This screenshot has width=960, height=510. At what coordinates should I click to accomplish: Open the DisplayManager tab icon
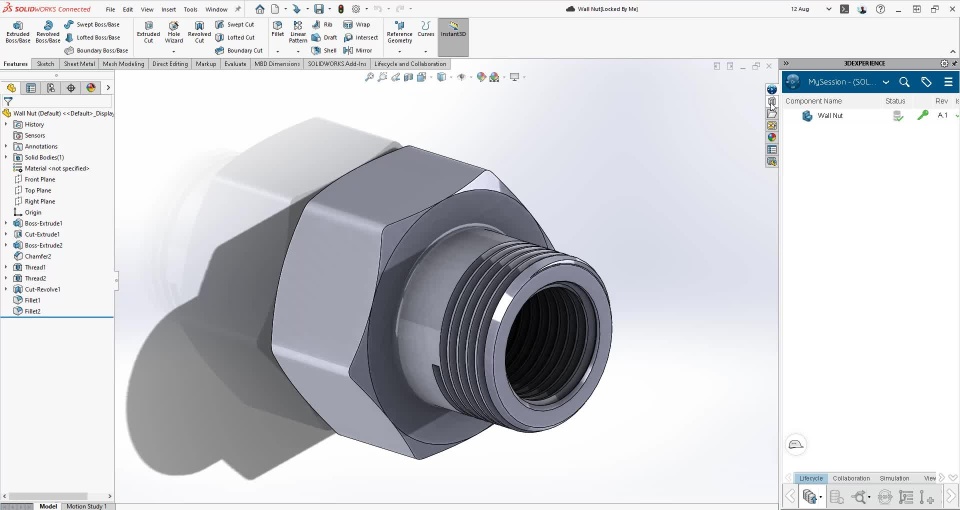(91, 88)
